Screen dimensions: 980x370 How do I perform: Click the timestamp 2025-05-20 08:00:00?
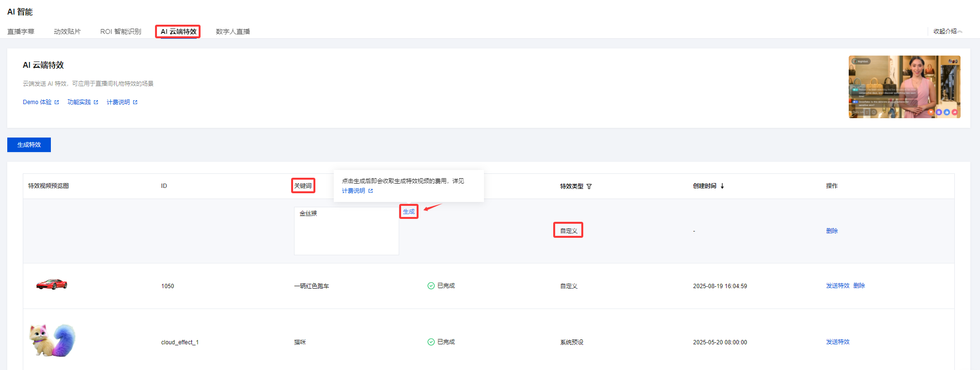(720, 342)
